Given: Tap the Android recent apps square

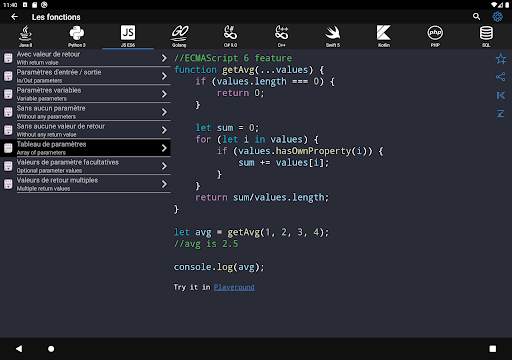Looking at the screenshot, I should pos(493,349).
